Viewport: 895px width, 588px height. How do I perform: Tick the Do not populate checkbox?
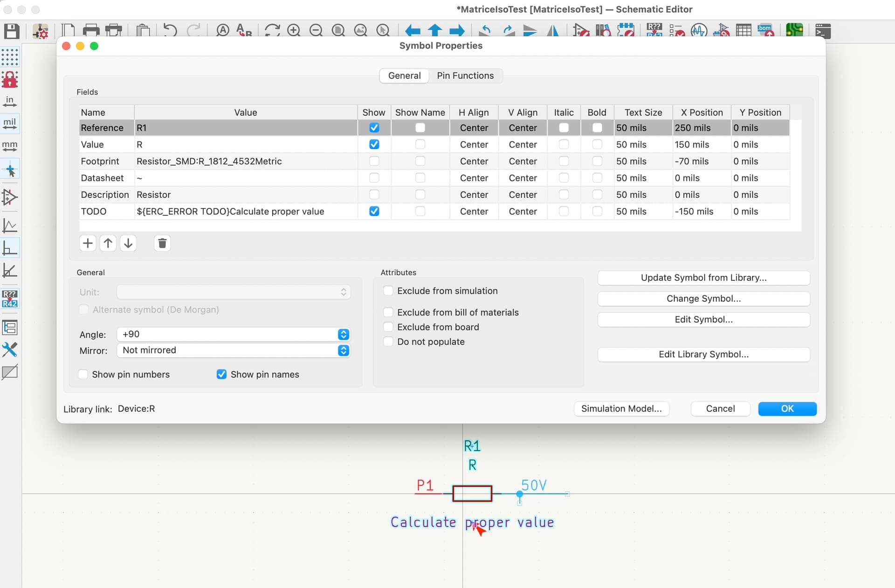click(x=388, y=342)
